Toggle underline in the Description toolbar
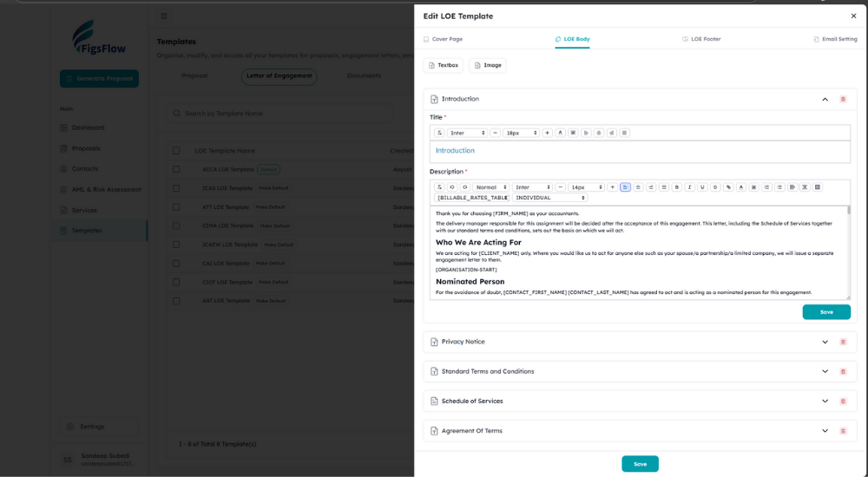Screen dimensions: 868x477 point(702,187)
